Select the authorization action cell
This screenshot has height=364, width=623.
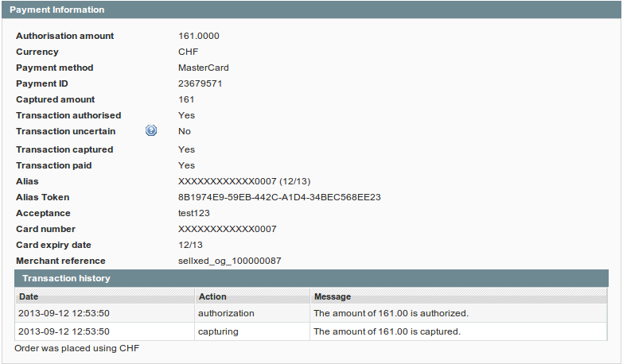point(226,313)
